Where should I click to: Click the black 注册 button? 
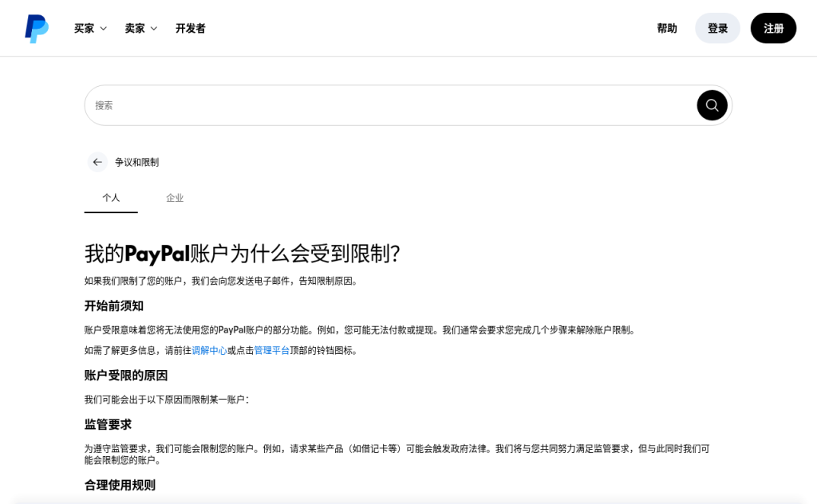point(773,28)
